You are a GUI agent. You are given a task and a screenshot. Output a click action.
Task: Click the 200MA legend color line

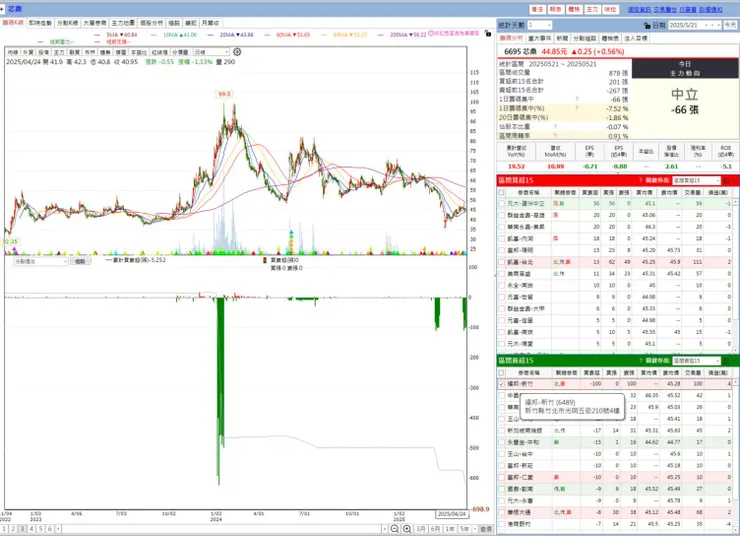pyautogui.click(x=381, y=35)
